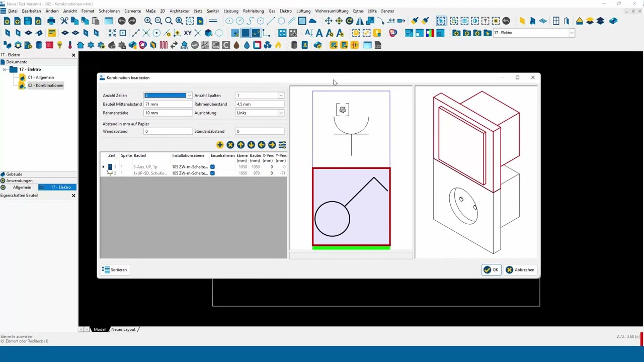Click the horizontal scrollbar below 2D preview
Image resolution: width=644 pixels, height=362 pixels.
tap(351, 255)
